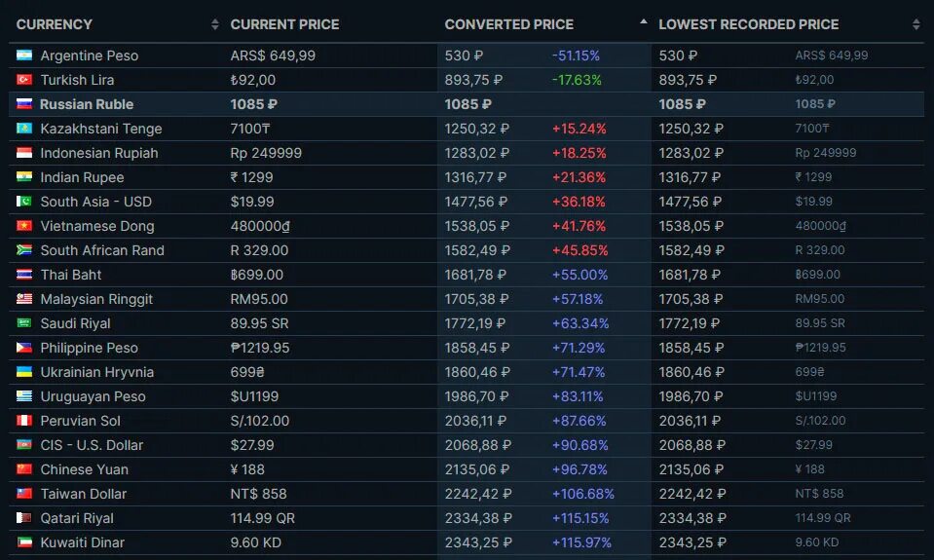Select the Malaysian Ringgit currency name
The image size is (934, 560).
coord(96,299)
